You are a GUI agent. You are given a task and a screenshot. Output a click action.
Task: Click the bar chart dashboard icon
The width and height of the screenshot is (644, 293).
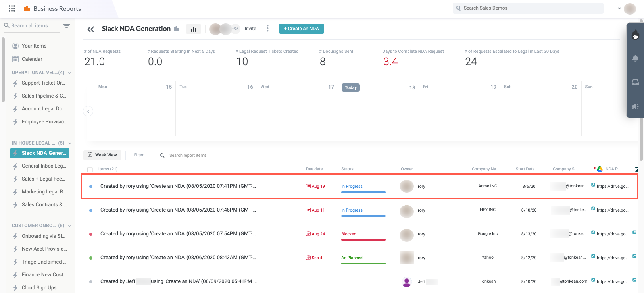tap(194, 29)
